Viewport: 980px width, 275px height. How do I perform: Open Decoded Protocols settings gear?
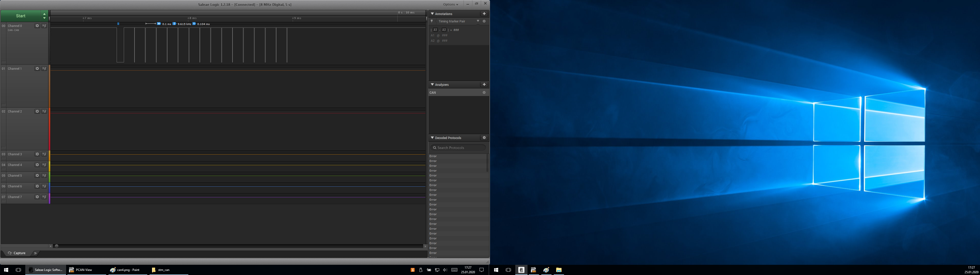tap(484, 138)
